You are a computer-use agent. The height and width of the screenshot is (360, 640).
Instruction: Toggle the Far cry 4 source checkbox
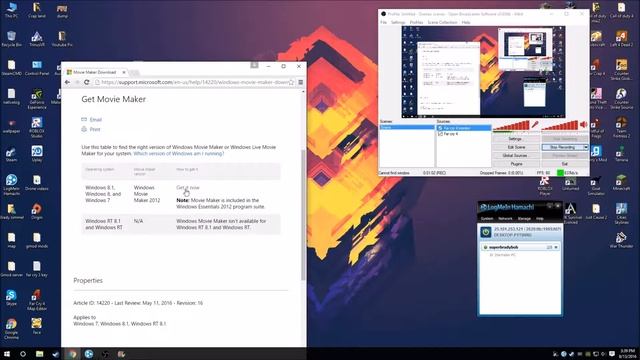pos(440,134)
